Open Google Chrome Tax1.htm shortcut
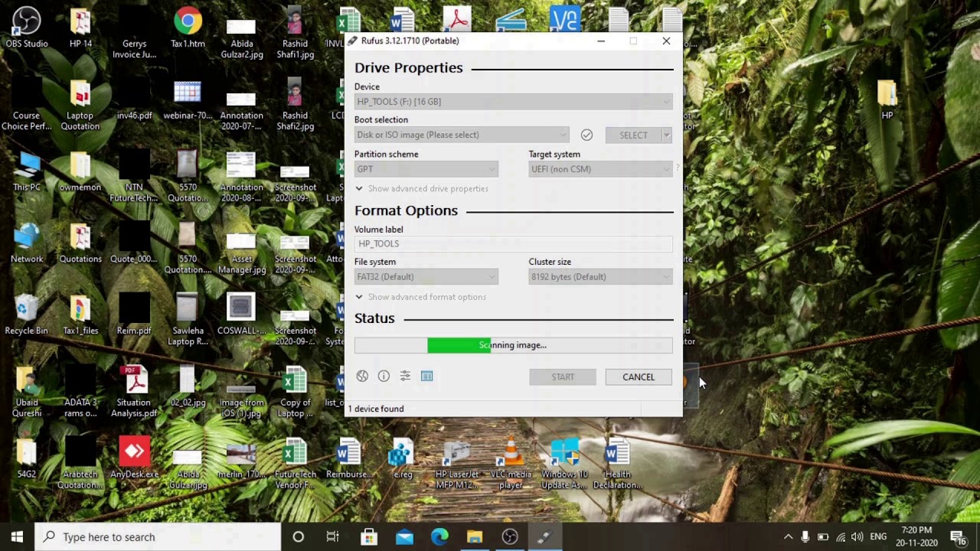 (x=188, y=28)
